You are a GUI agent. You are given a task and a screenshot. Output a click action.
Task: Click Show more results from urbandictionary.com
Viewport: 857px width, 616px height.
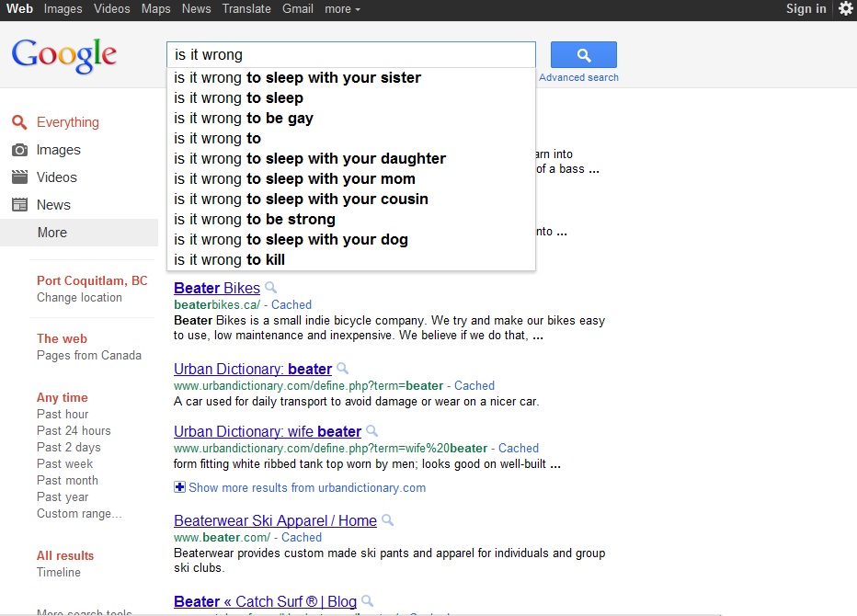point(307,487)
